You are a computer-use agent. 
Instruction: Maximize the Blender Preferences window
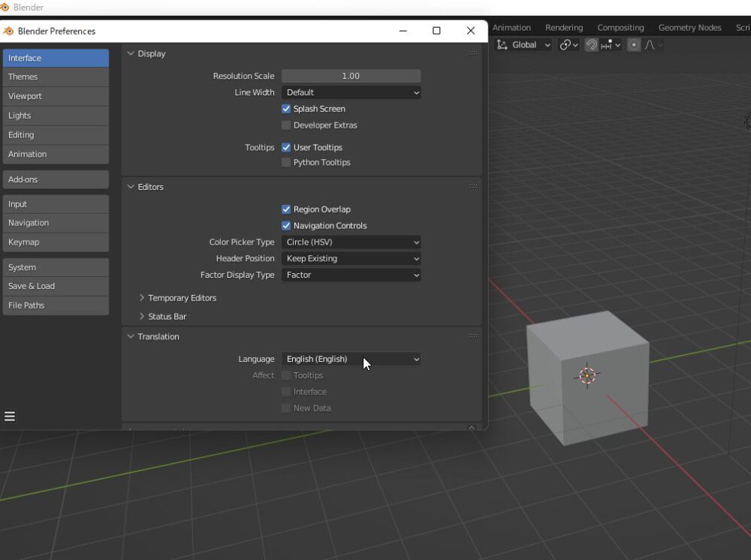[436, 31]
